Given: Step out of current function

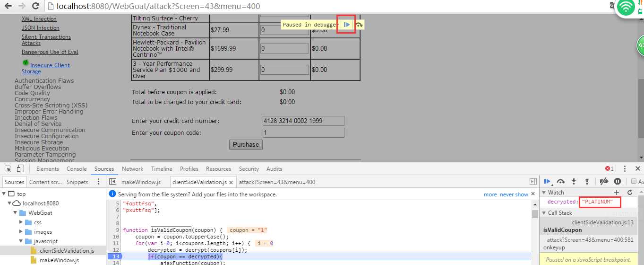Looking at the screenshot, I should [x=587, y=182].
